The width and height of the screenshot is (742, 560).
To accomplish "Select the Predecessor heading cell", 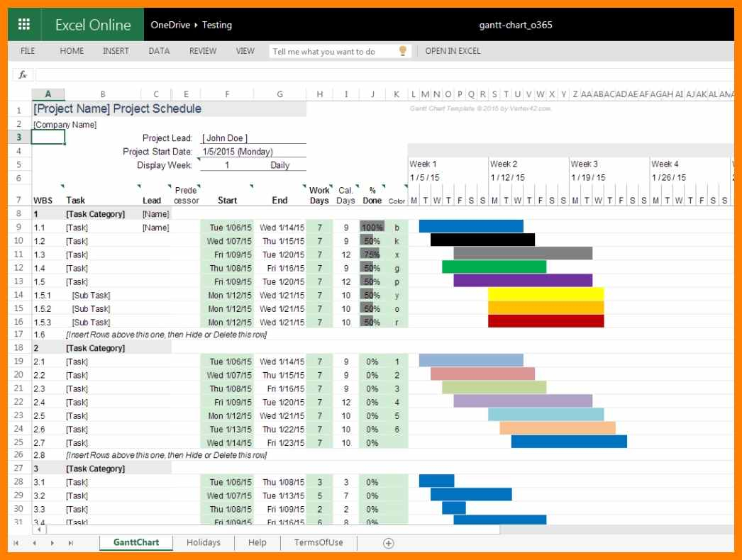I will point(186,195).
